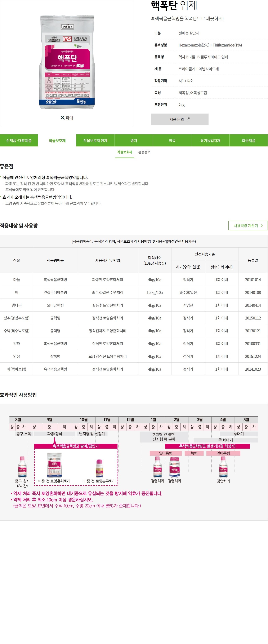268x644 pixels.
Task: Switch to the 화공제품 tab
Action: coord(249,141)
